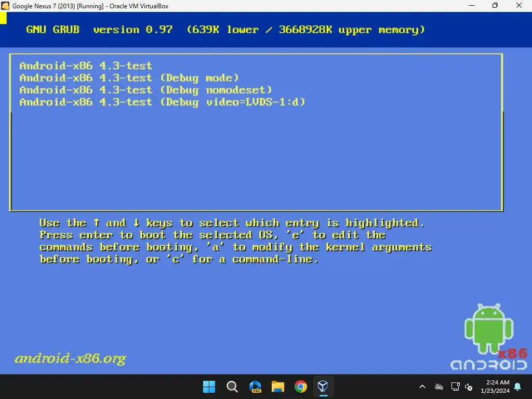The image size is (532, 399).
Task: Open File Explorer from the taskbar
Action: 278,387
